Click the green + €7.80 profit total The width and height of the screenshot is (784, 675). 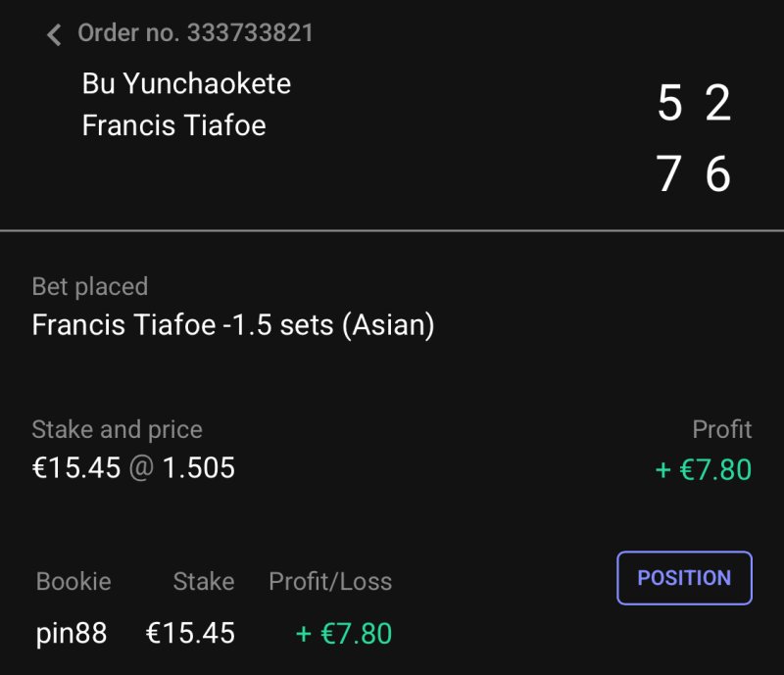pyautogui.click(x=703, y=469)
